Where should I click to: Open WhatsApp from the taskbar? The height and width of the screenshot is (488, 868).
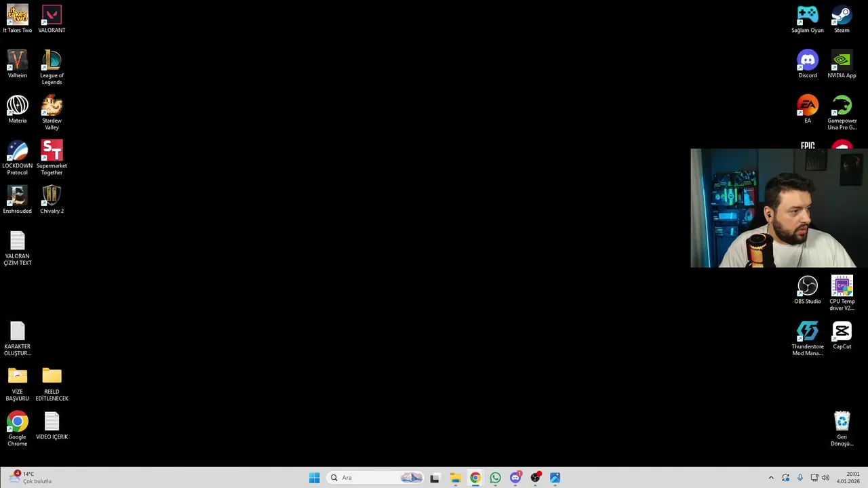(495, 478)
